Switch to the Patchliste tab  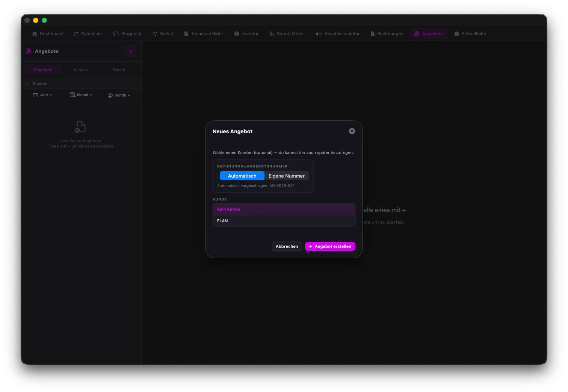click(88, 34)
